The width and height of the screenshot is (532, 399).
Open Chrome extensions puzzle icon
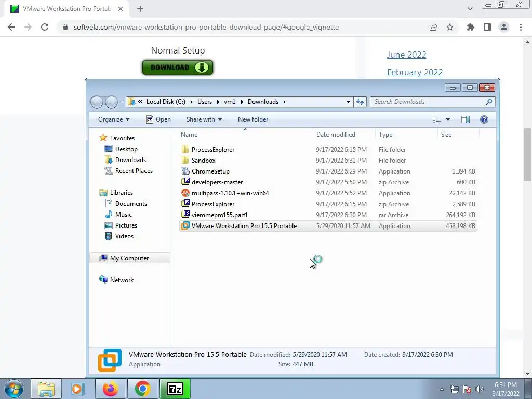pyautogui.click(x=470, y=27)
